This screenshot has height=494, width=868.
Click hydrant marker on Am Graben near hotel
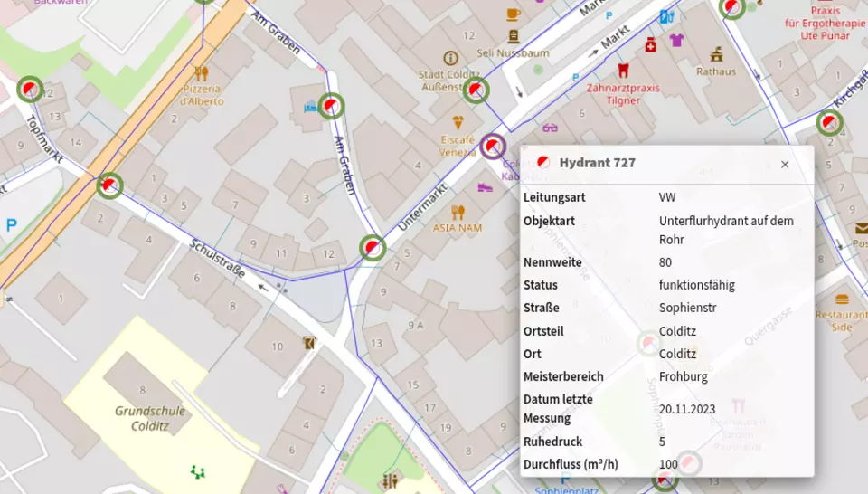(x=331, y=105)
